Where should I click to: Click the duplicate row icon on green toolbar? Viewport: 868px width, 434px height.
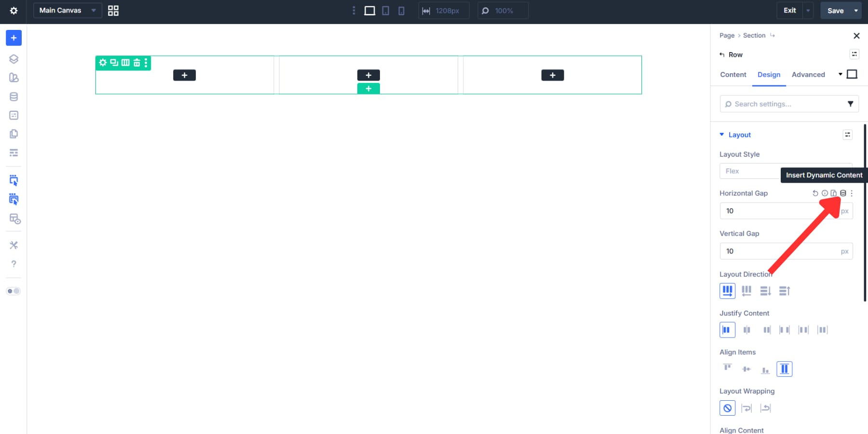coord(114,63)
